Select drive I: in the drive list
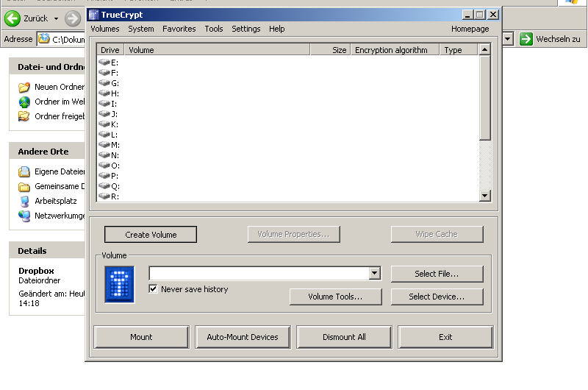This screenshot has width=588, height=390. click(109, 104)
